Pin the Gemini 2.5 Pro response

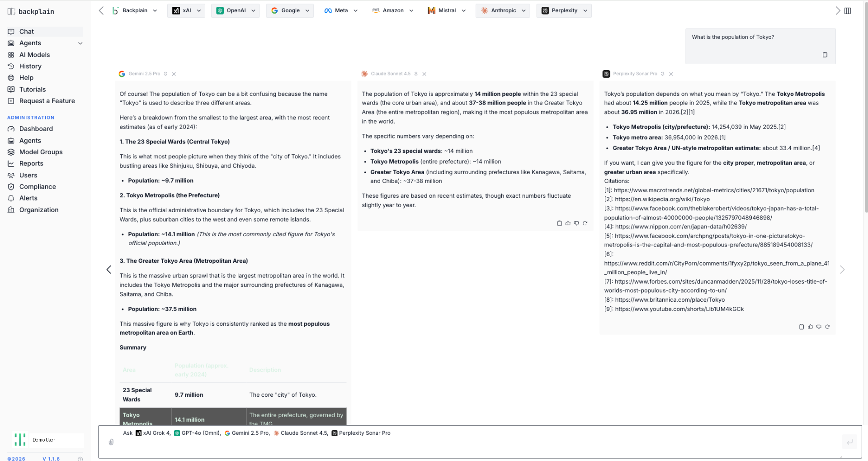point(165,74)
